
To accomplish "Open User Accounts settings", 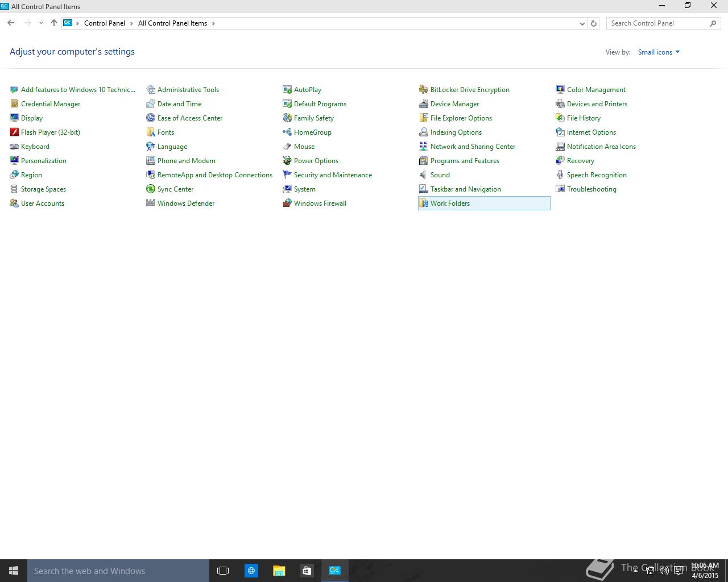I will [43, 203].
